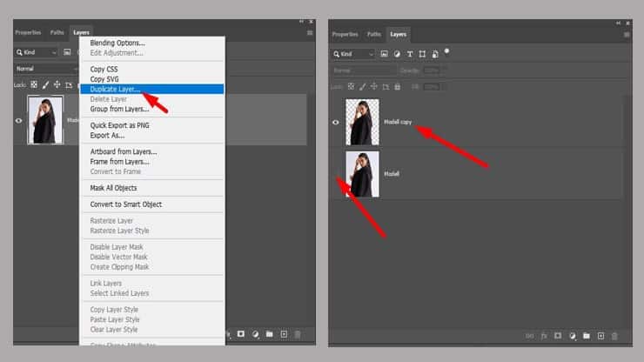Toggle layer filtering switch in right panel
Screen dimensions: 644x362
[446, 51]
